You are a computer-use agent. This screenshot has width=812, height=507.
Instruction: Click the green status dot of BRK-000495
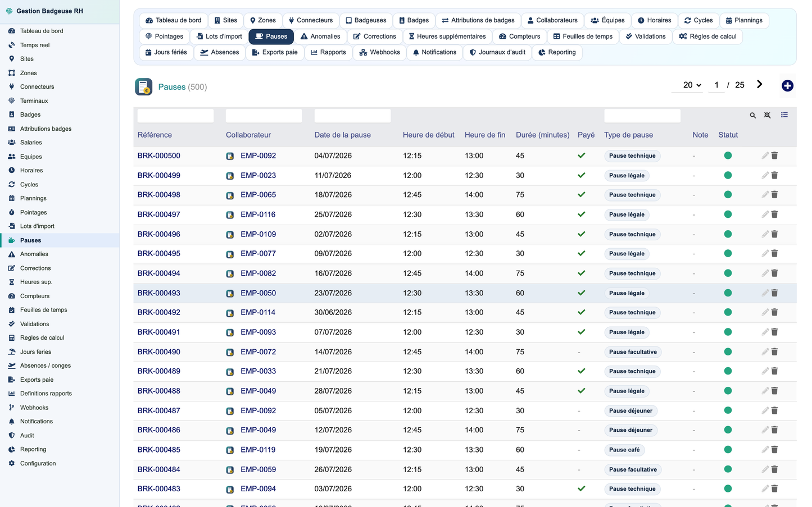click(x=728, y=254)
